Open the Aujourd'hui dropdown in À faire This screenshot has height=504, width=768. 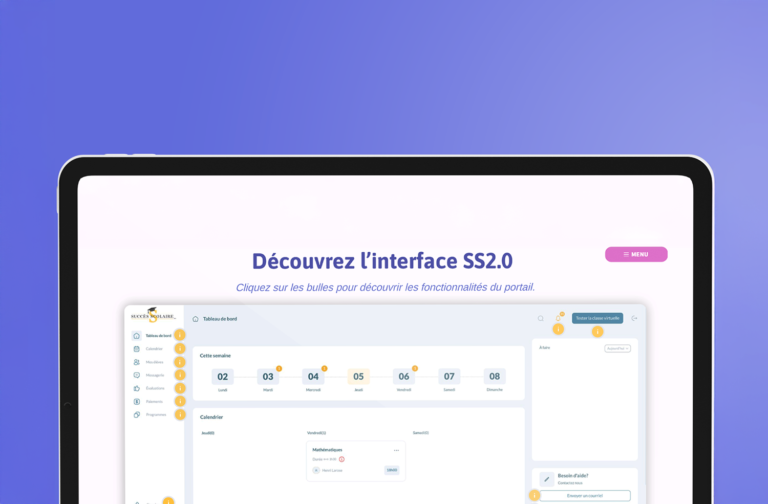pyautogui.click(x=617, y=348)
